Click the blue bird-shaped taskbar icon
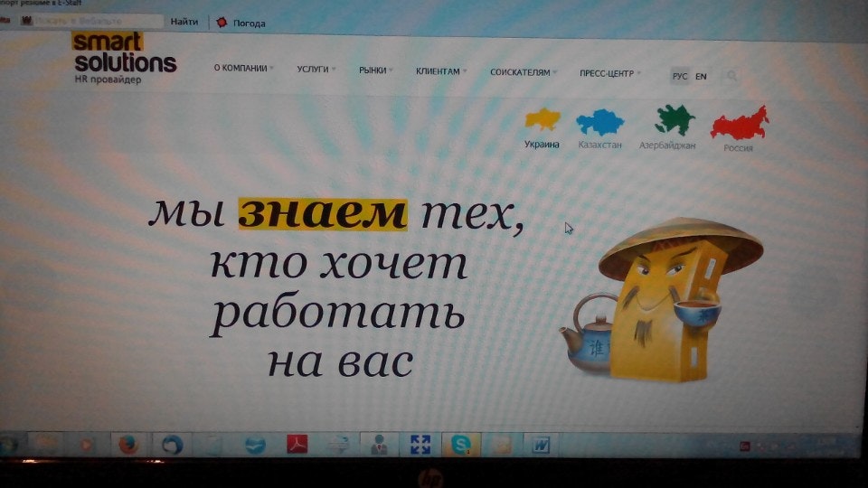 click(x=255, y=445)
